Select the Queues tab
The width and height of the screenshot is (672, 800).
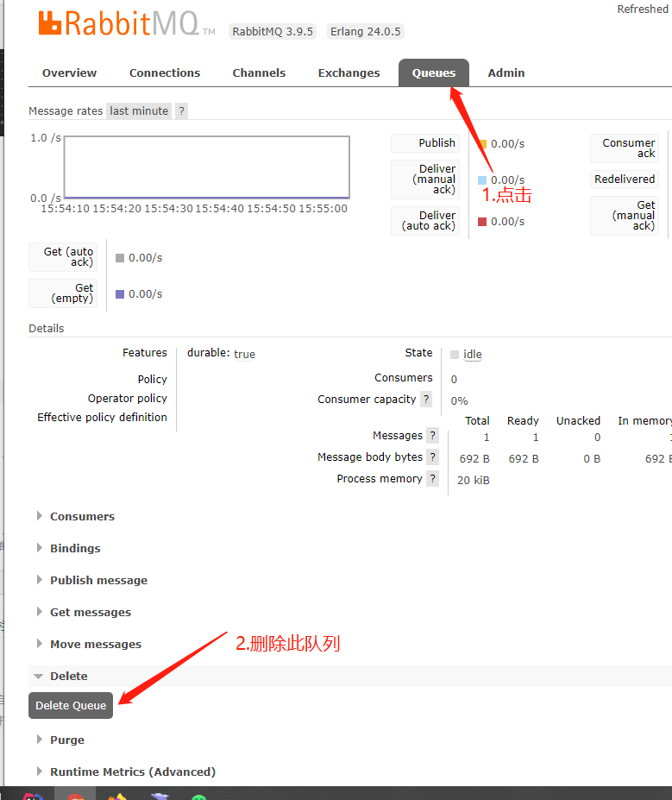pyautogui.click(x=434, y=73)
